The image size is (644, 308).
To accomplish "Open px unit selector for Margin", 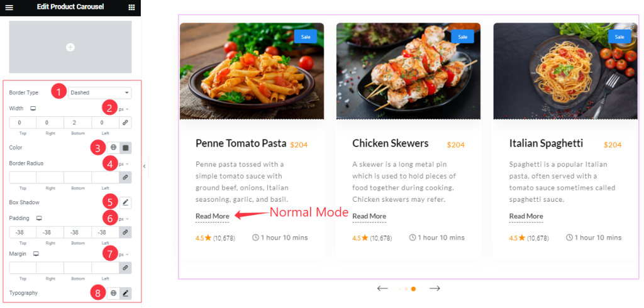I will click(124, 255).
